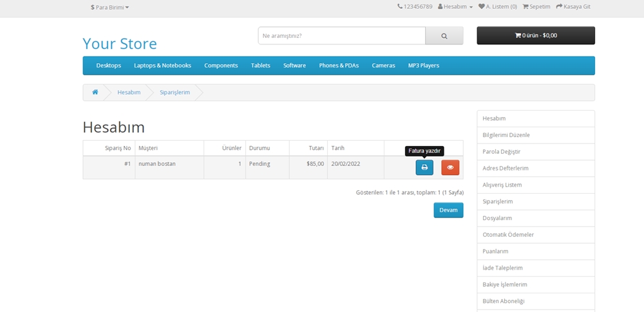Viewport: 644px width, 312px height.
Task: Open İade Taleplerim sidebar link
Action: click(536, 268)
